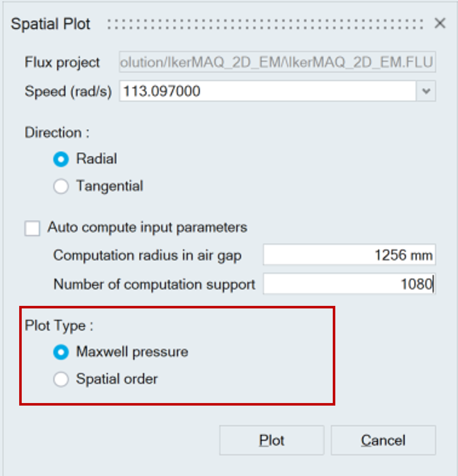
Task: Click the Flux project label
Action: [x=62, y=63]
